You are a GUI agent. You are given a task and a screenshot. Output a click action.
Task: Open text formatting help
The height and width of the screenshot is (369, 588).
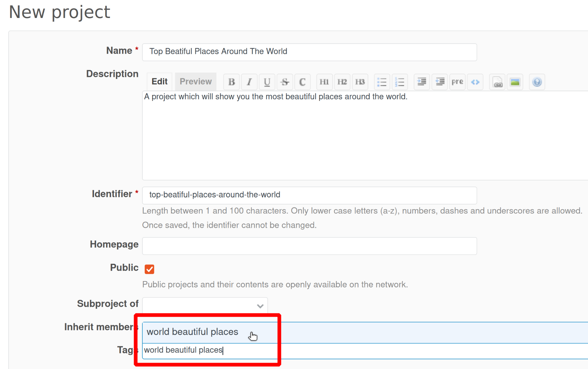click(x=537, y=82)
